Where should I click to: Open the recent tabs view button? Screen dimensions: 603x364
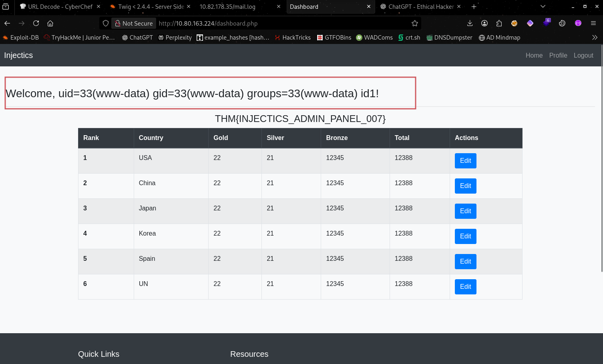coord(6,6)
